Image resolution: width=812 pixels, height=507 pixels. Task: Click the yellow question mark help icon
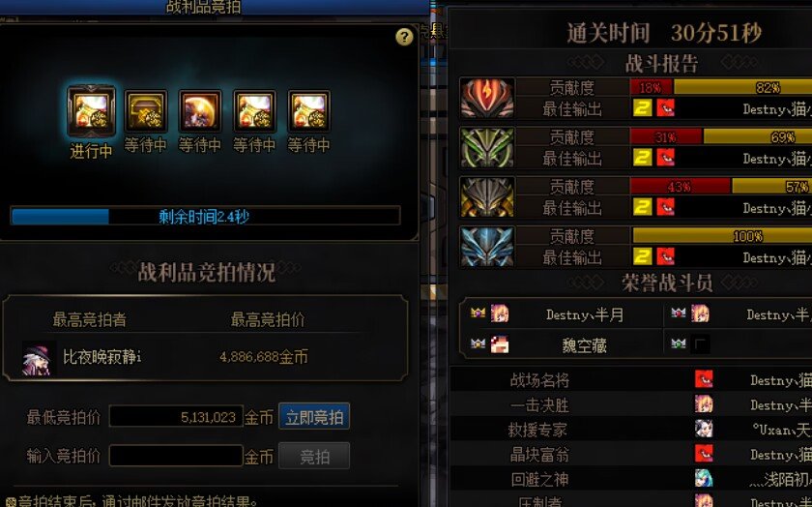[x=404, y=37]
